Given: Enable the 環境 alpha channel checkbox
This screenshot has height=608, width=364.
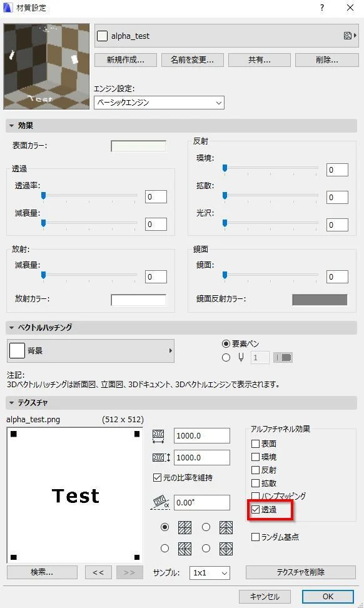Looking at the screenshot, I should [255, 457].
